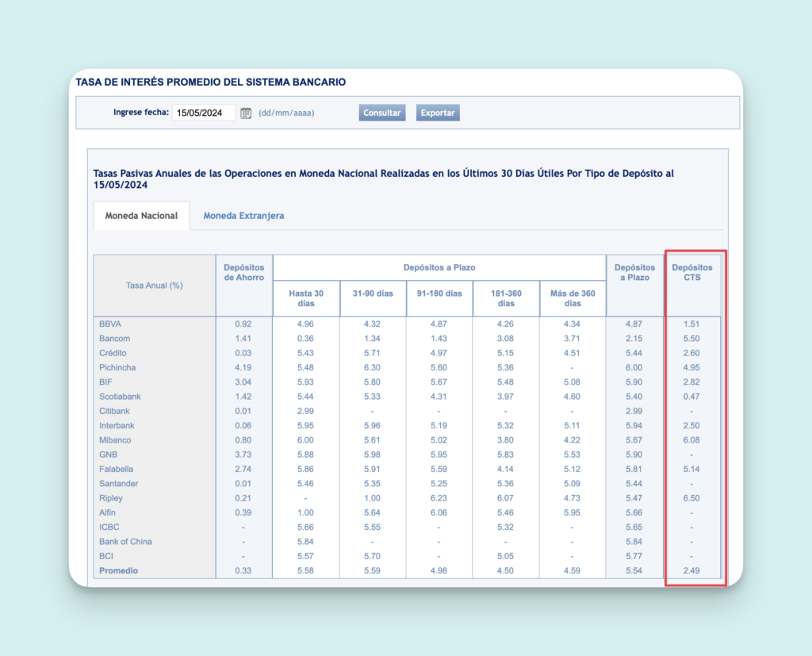Viewport: 812px width, 656px height.
Task: Select the 'Mibanco' row name
Action: pos(116,440)
